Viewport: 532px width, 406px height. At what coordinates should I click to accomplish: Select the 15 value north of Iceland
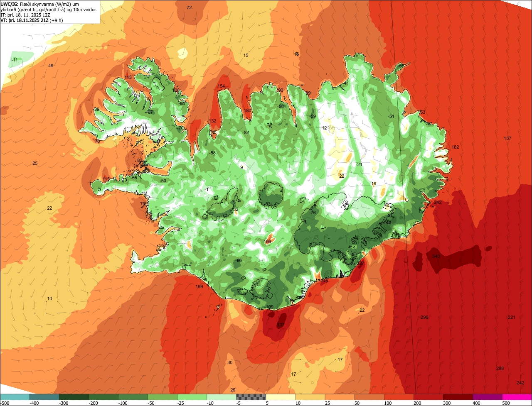click(x=246, y=56)
